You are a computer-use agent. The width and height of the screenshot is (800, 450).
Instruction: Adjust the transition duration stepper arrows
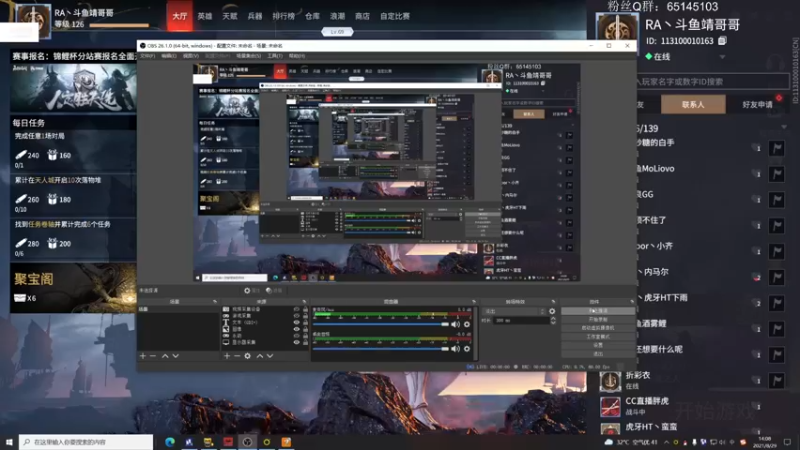pos(553,320)
